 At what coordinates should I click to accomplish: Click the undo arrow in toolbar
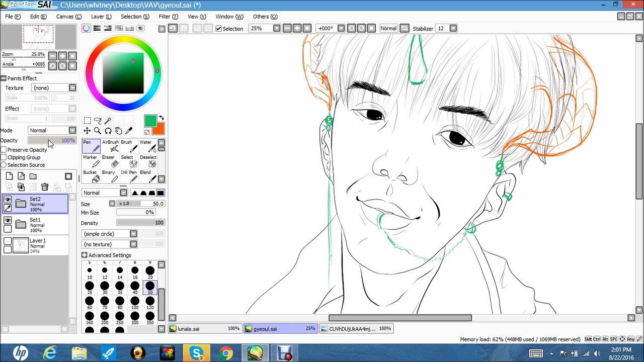173,28
